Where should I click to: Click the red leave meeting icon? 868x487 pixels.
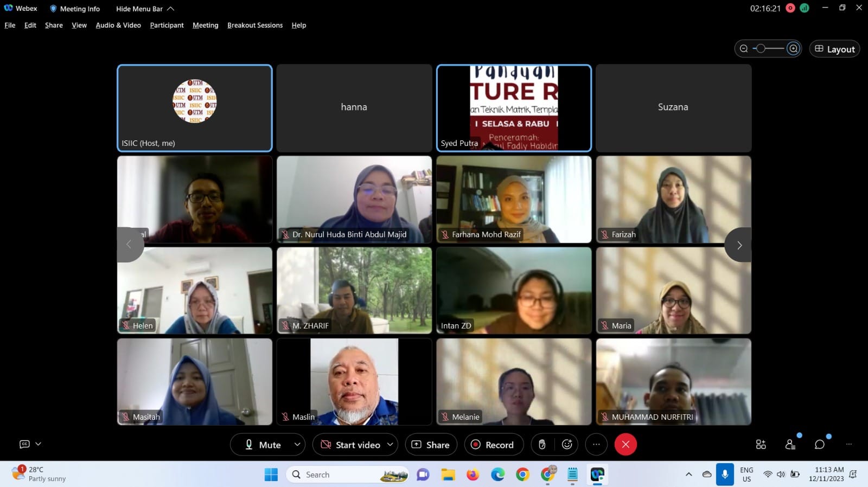pyautogui.click(x=625, y=445)
